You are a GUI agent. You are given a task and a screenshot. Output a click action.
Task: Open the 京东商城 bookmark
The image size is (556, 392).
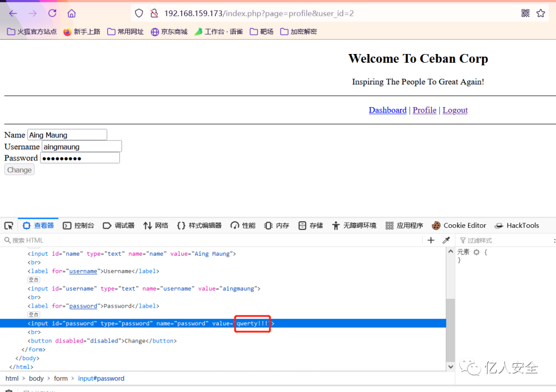169,32
